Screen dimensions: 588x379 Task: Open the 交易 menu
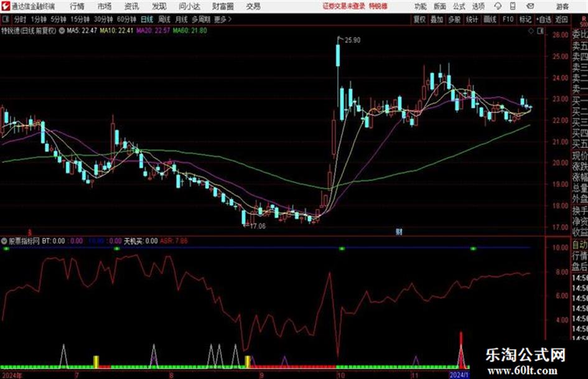click(x=253, y=6)
